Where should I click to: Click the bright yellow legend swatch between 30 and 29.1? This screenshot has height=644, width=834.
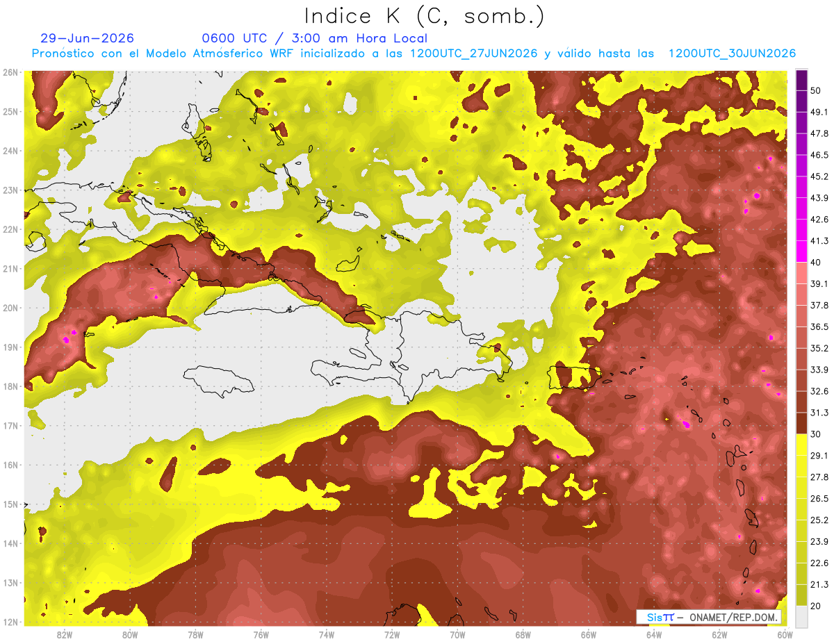[x=801, y=445]
